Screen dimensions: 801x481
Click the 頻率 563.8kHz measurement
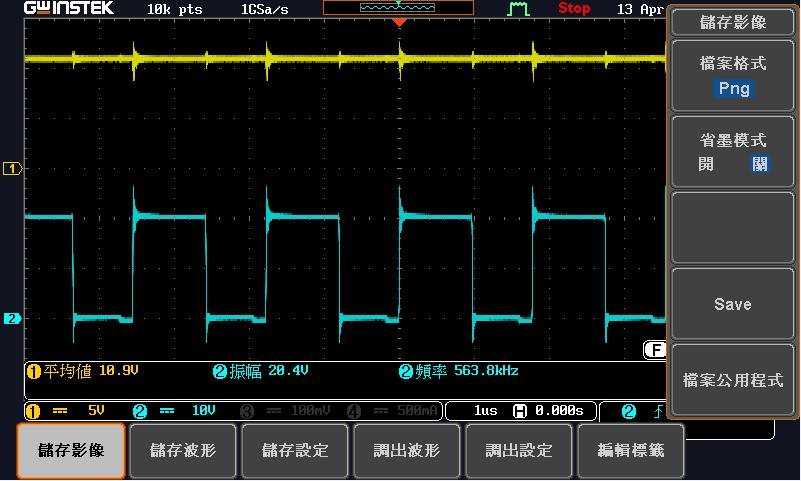459,371
